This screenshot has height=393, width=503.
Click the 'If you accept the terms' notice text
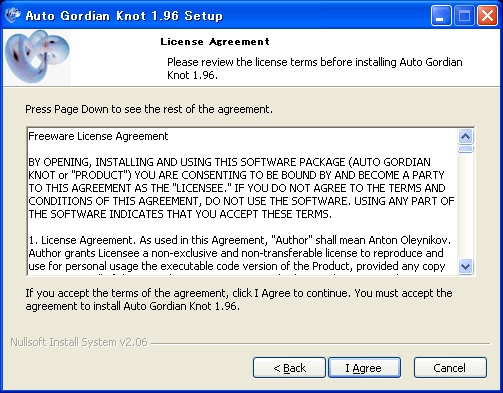(239, 300)
